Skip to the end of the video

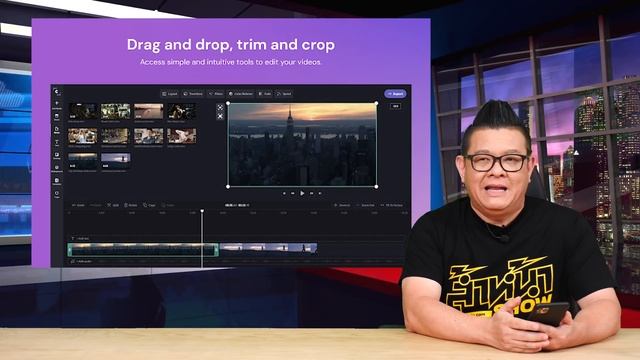320,193
